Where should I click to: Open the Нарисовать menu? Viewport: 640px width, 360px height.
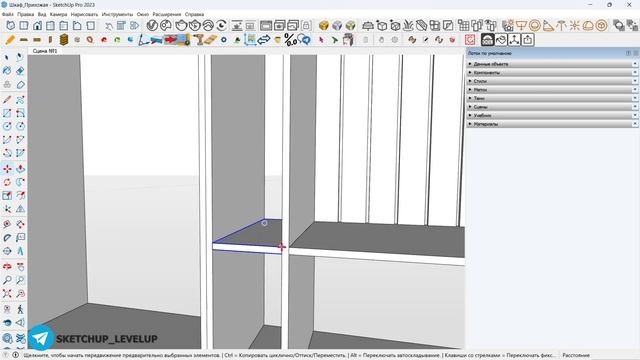[84, 14]
